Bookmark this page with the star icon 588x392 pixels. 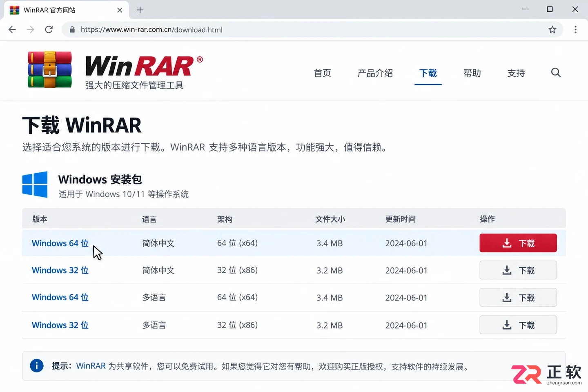(552, 29)
